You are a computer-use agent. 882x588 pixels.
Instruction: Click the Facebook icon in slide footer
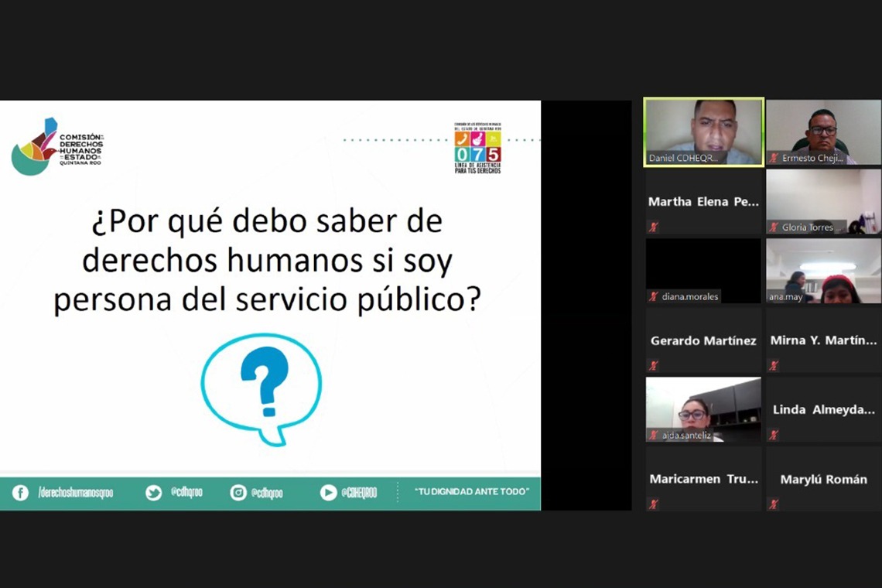click(x=20, y=493)
